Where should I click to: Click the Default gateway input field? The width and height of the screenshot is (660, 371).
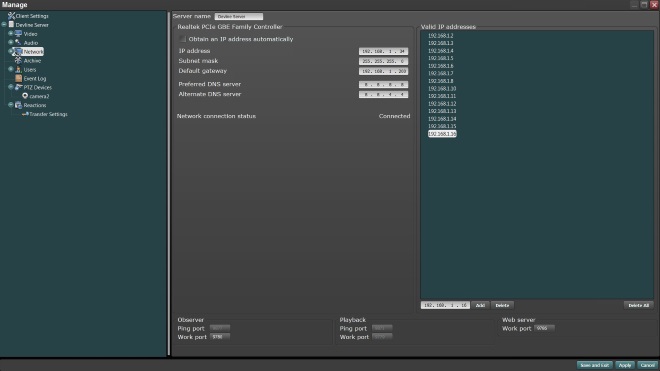point(383,71)
